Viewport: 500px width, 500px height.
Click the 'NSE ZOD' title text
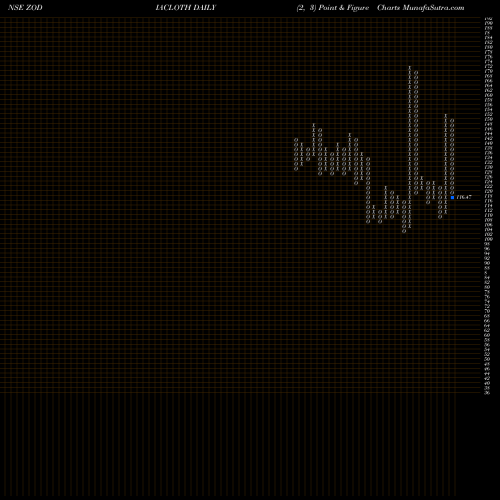click(x=25, y=8)
